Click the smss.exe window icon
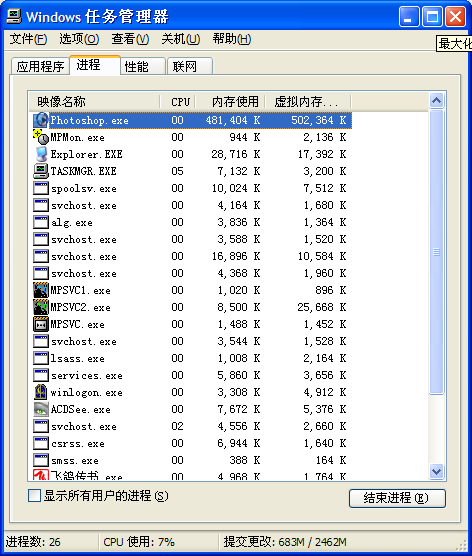Viewport: 472px width, 556px height. (x=40, y=461)
